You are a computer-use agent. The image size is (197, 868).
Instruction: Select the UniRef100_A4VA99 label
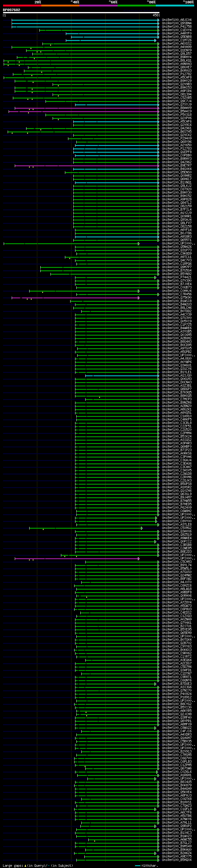point(177,47)
